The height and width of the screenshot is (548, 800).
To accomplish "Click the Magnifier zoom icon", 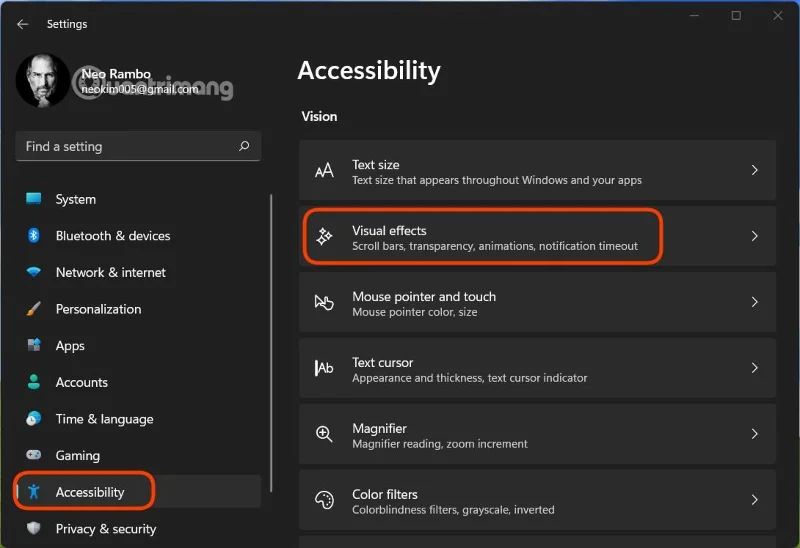I will (324, 434).
